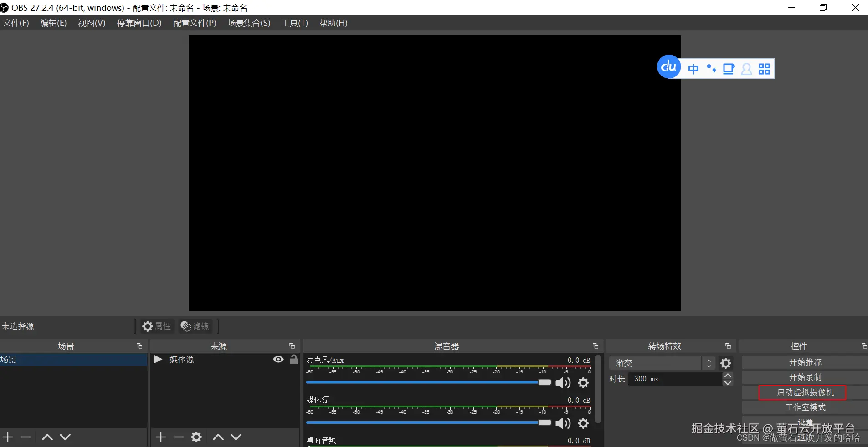Open the 文件(F) menu
Viewport: 868px width, 447px height.
tap(16, 23)
